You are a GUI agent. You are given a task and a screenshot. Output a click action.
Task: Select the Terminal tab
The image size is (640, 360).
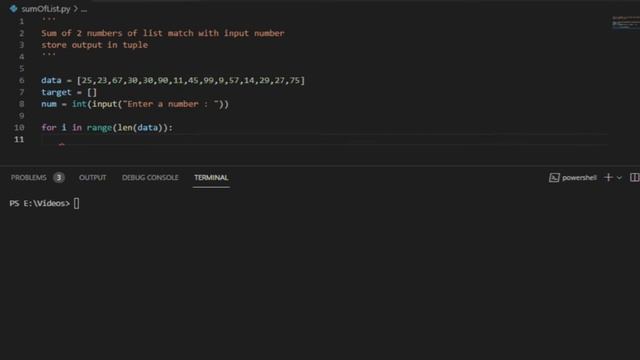[211, 178]
